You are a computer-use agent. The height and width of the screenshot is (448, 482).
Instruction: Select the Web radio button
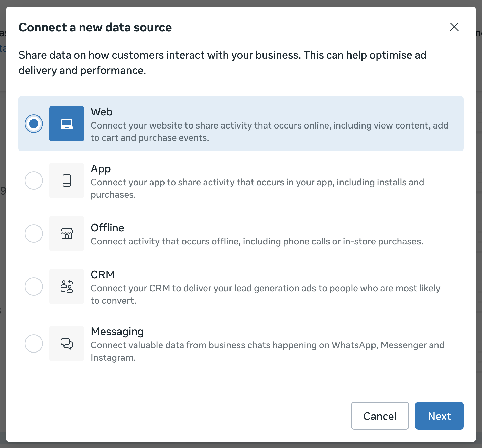tap(34, 124)
